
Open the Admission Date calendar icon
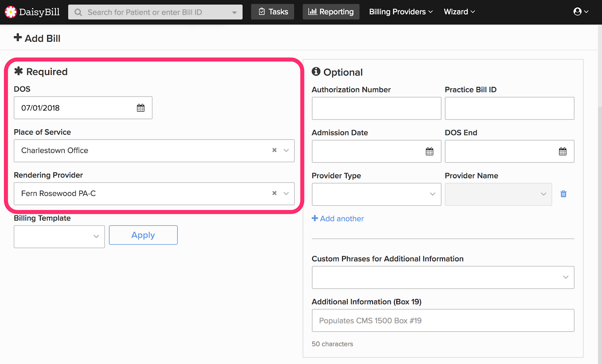[x=429, y=152]
